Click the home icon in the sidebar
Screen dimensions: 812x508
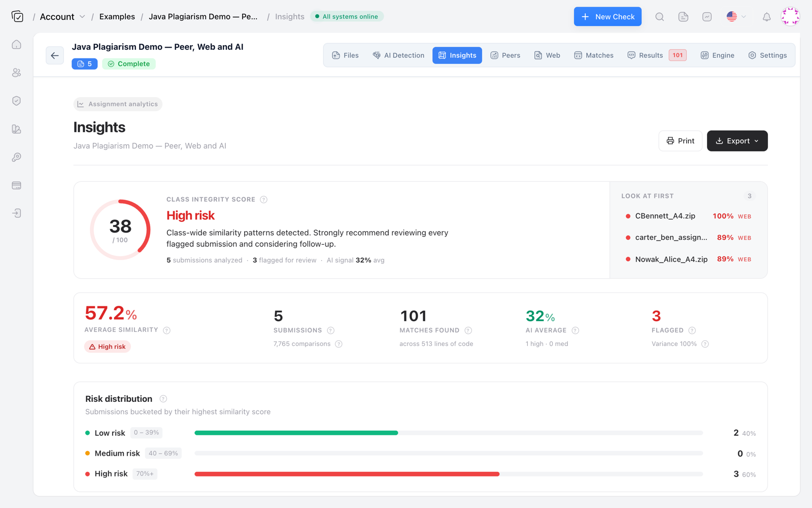pyautogui.click(x=17, y=45)
